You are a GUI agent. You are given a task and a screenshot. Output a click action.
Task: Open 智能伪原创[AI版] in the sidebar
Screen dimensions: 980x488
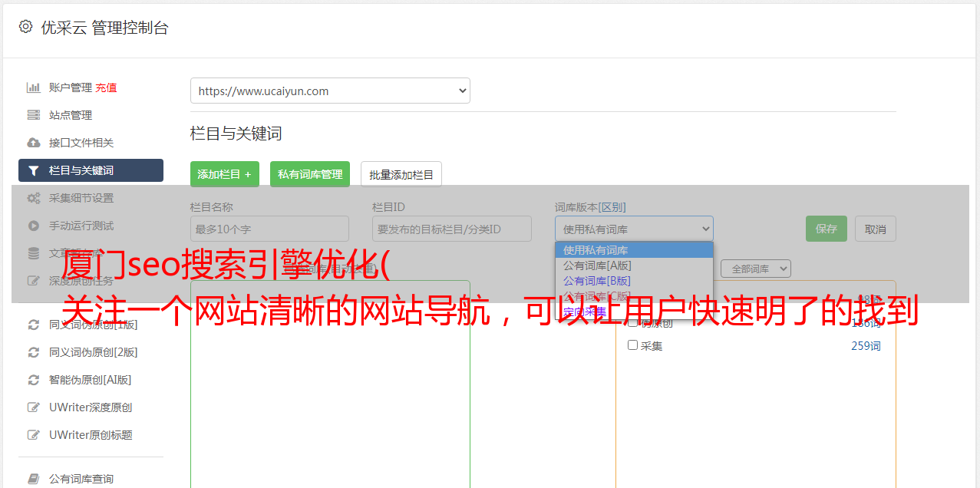point(91,380)
